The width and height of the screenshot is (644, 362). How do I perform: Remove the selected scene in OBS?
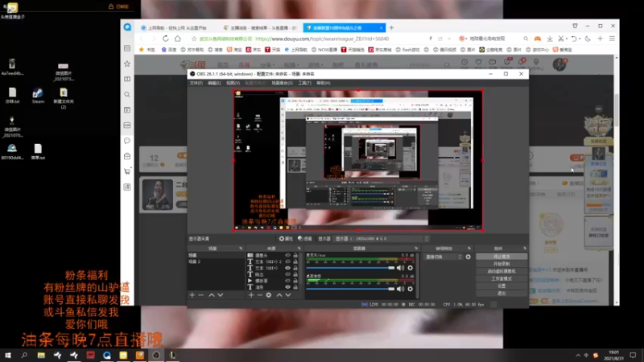(x=200, y=295)
